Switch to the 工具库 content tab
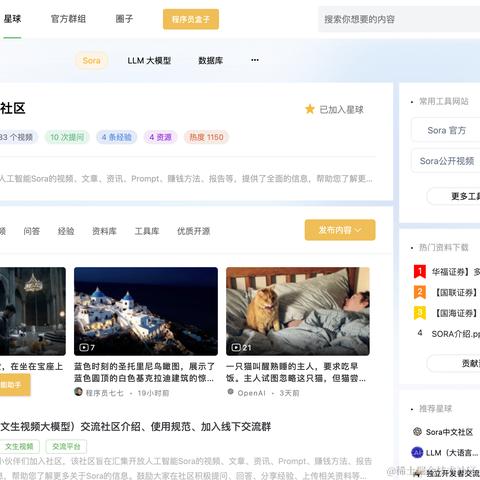The height and width of the screenshot is (480, 480). (147, 231)
